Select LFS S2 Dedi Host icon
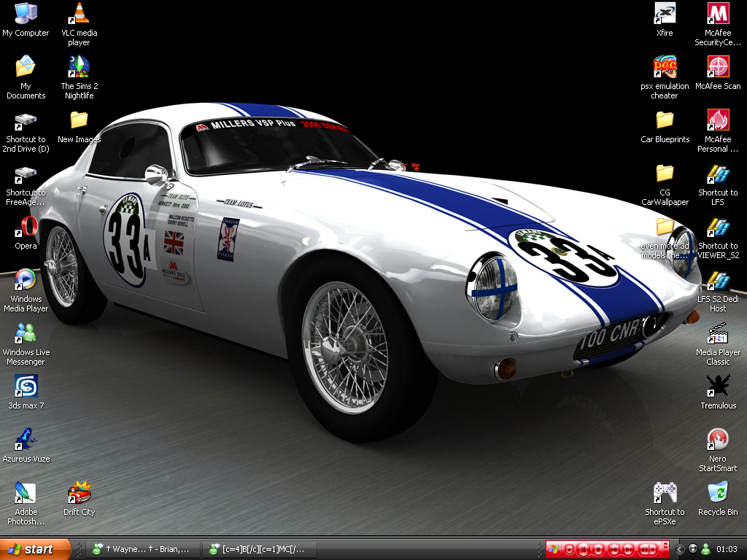This screenshot has height=560, width=747. click(x=718, y=292)
